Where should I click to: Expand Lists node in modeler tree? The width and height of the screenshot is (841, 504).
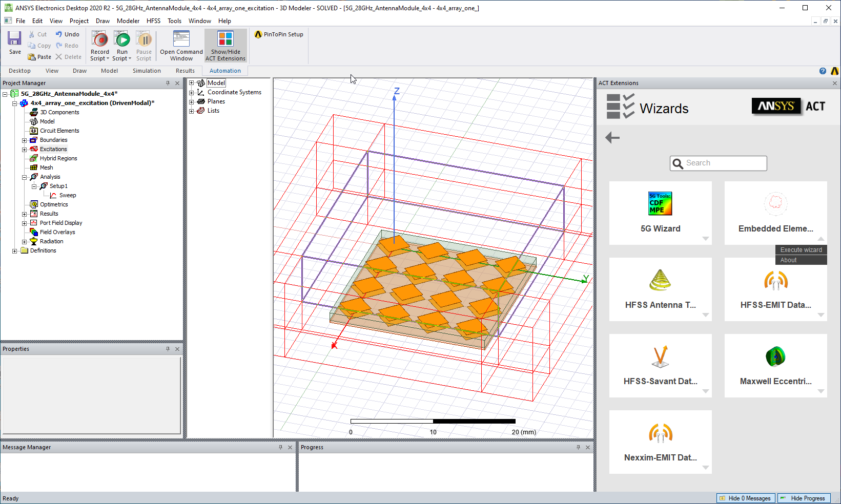click(192, 111)
